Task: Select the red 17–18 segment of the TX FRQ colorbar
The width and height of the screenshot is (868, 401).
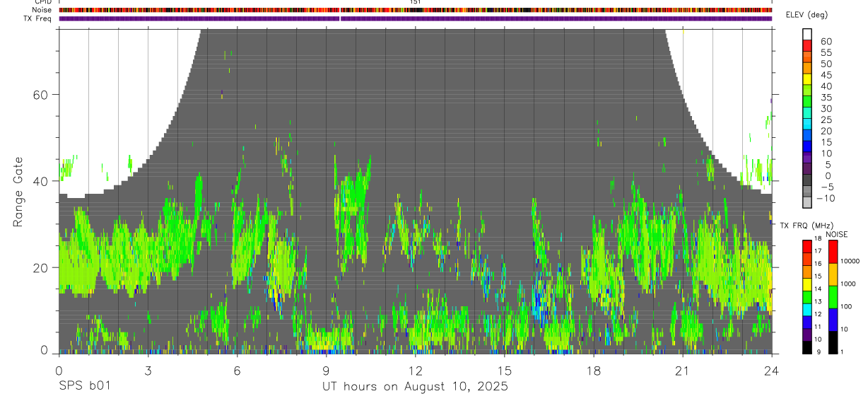Action: click(807, 247)
